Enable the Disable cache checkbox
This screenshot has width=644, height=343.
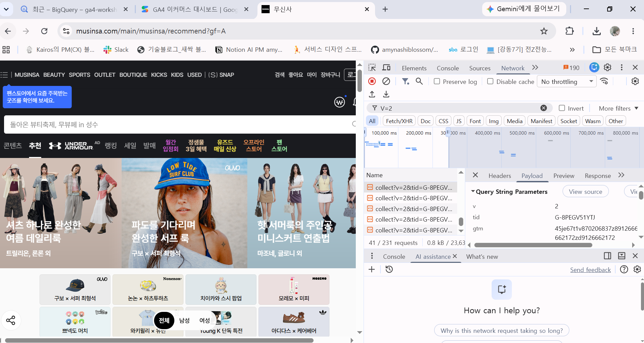pyautogui.click(x=490, y=81)
